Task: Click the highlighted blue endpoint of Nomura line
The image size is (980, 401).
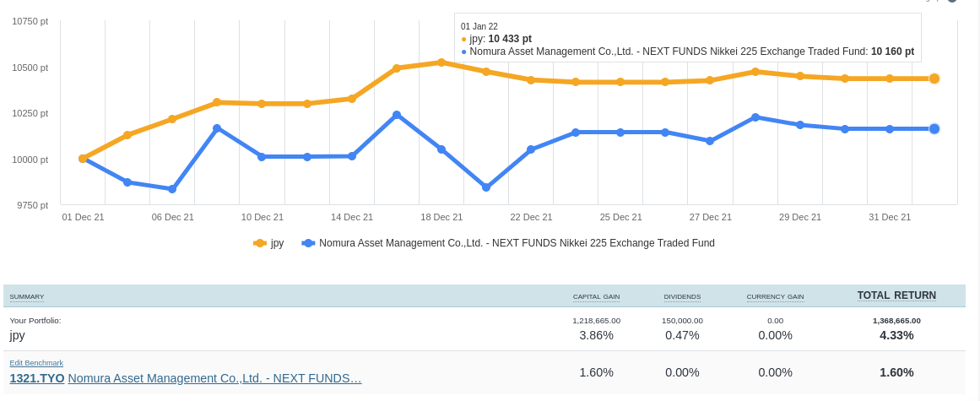Action: click(934, 128)
